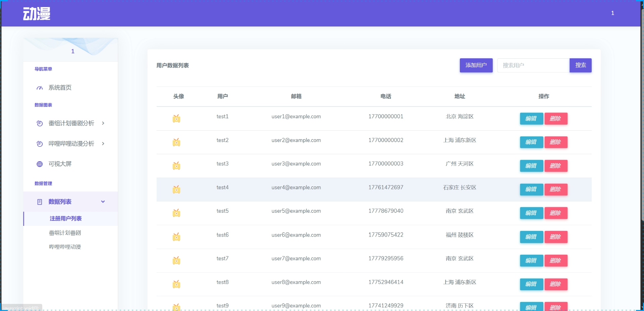Viewport: 644px width, 311px height.
Task: Delete user test7 with 删除 button
Action: pos(556,261)
